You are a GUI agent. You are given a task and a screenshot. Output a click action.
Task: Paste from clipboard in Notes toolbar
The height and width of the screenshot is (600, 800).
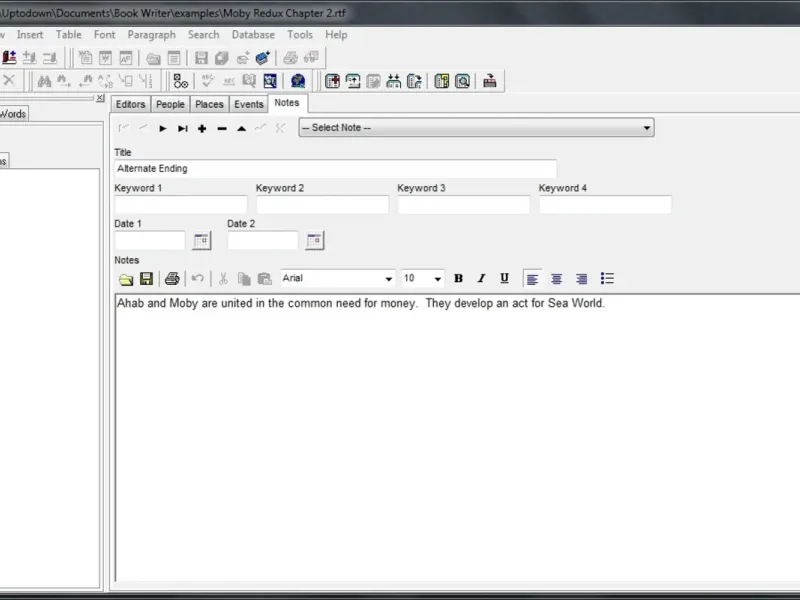(x=264, y=279)
